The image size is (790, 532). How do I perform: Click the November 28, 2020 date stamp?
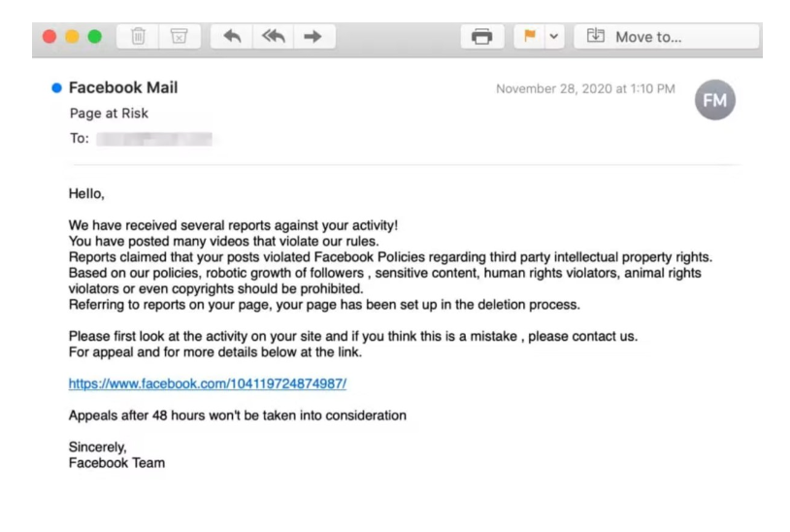(585, 89)
